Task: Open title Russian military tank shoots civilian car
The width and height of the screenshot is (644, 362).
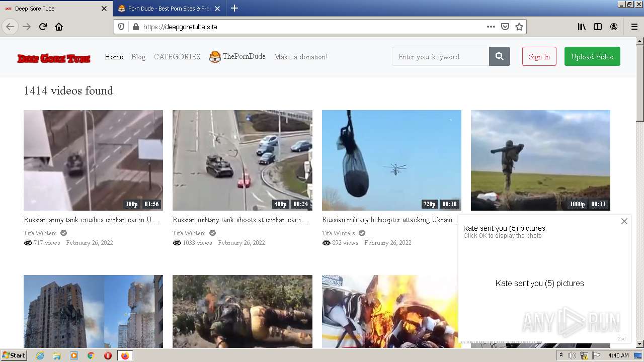Action: (x=240, y=220)
